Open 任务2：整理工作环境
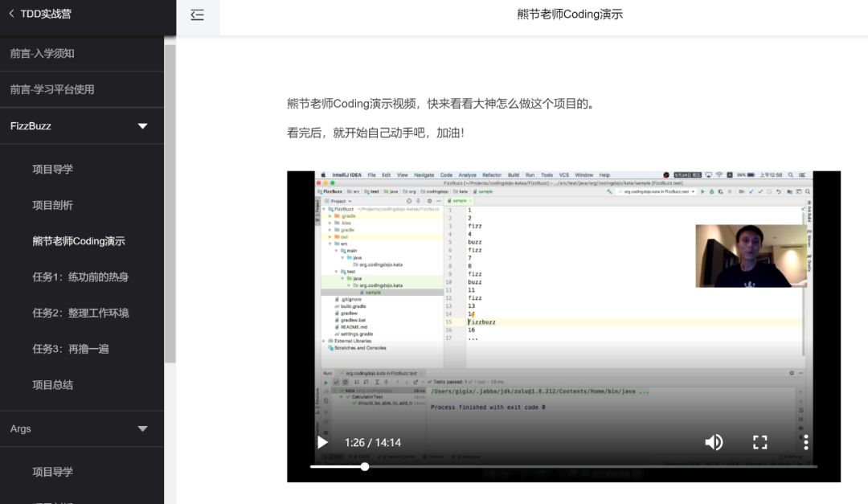This screenshot has height=504, width=868. [80, 313]
